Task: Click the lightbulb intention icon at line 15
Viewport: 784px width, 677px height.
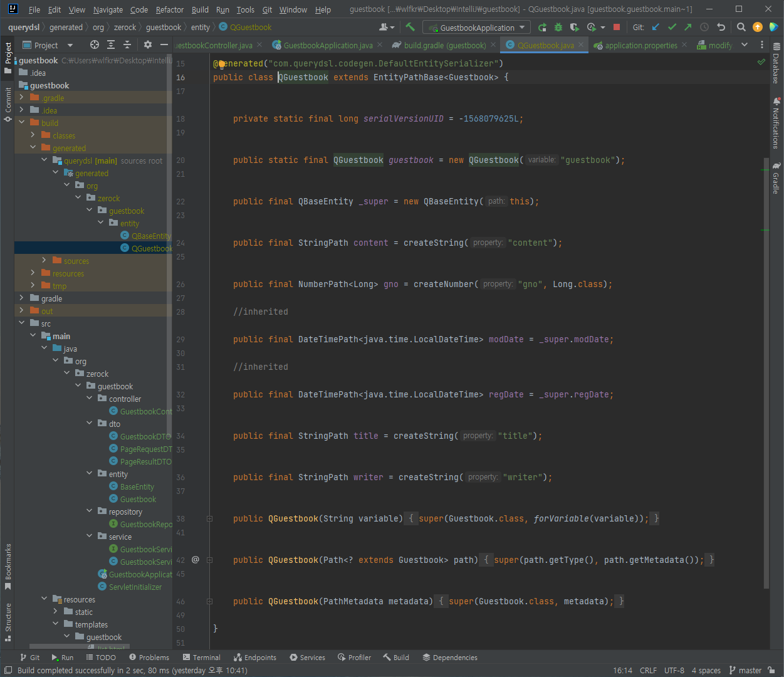Action: pos(221,63)
